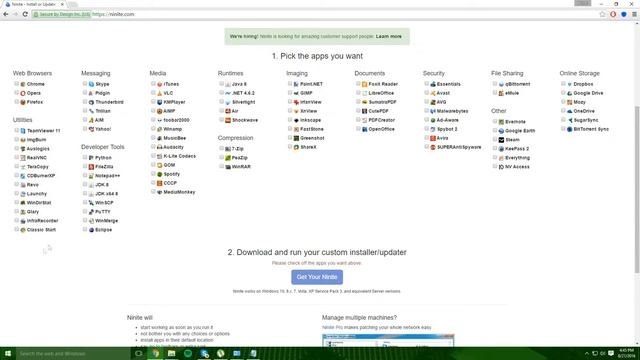Click the Skype icon under Messaging

(91, 84)
